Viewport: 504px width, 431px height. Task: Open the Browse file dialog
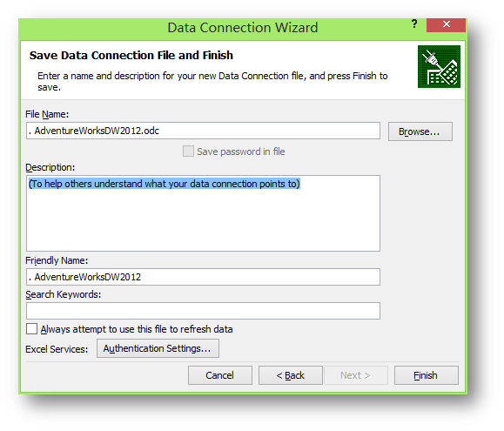420,131
